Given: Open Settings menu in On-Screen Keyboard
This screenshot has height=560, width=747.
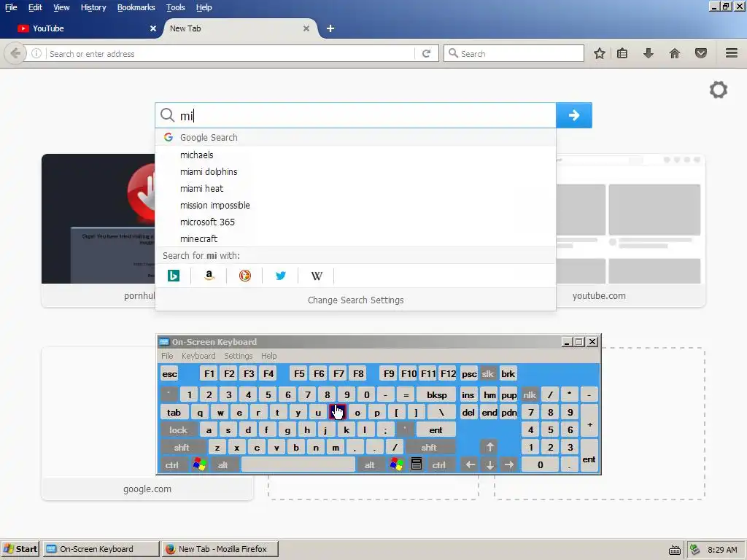Looking at the screenshot, I should coord(239,356).
